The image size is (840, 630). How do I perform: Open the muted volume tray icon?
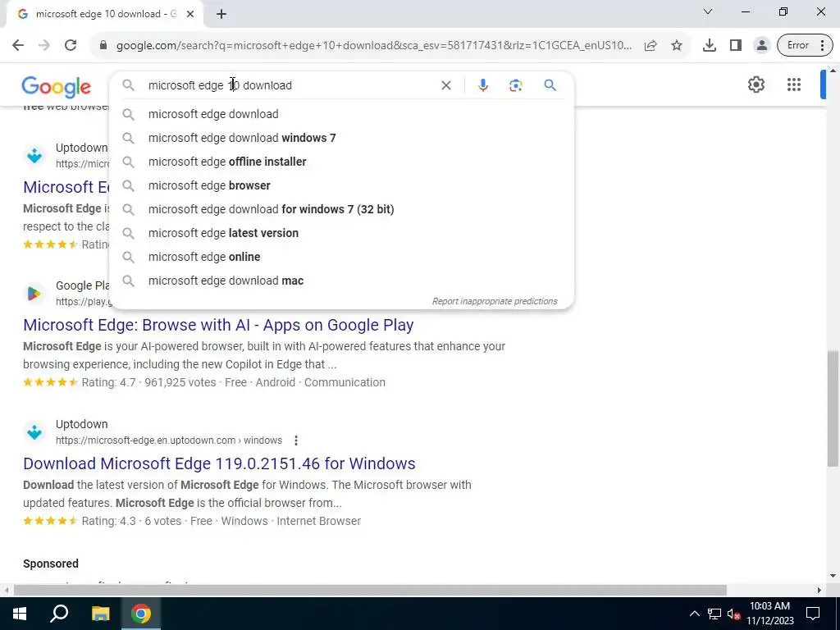point(733,614)
